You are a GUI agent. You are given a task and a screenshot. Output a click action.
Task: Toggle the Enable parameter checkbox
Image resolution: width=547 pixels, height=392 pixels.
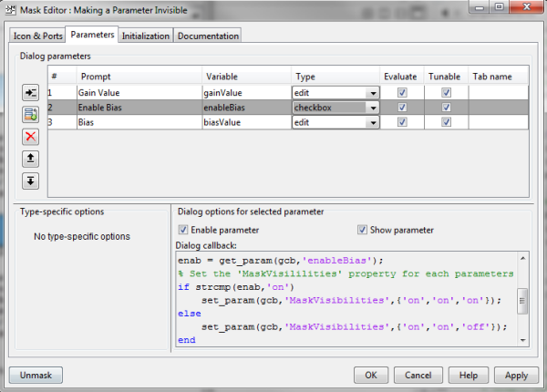coord(183,230)
